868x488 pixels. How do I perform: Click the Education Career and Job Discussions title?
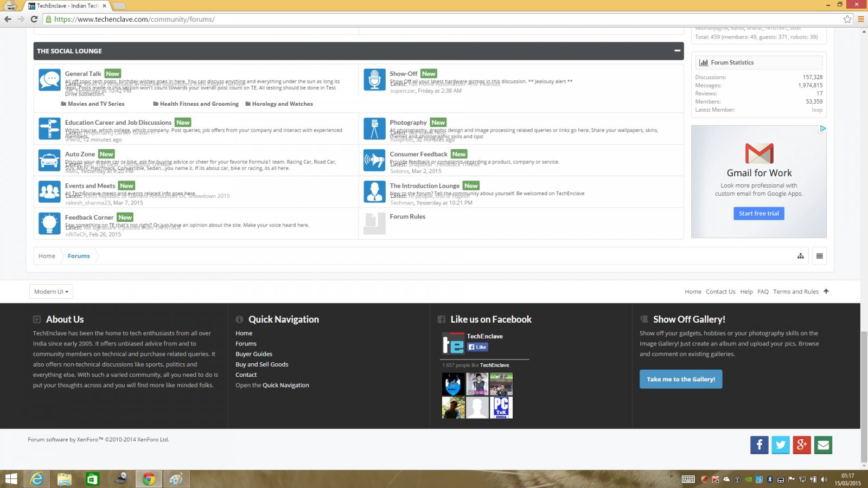pyautogui.click(x=118, y=123)
